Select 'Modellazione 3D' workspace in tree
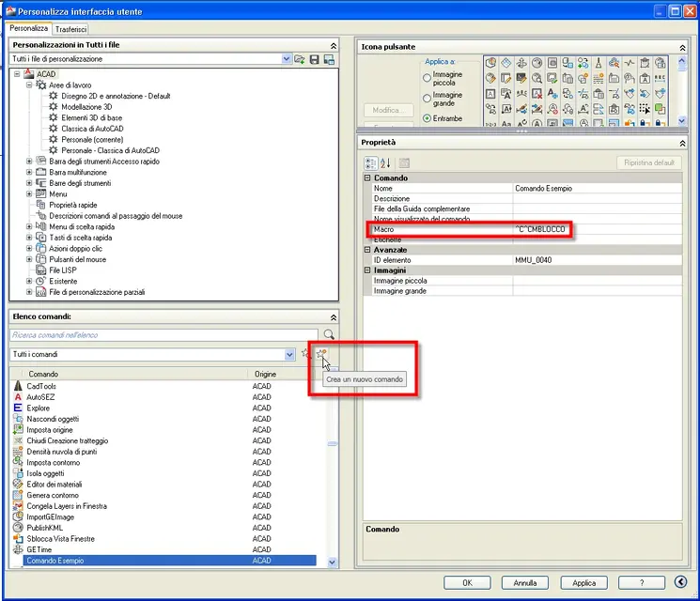The height and width of the screenshot is (601, 700). [86, 107]
